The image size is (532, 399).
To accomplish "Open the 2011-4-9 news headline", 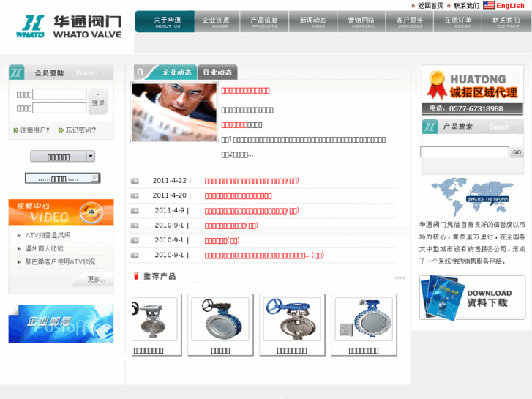I will click(252, 211).
